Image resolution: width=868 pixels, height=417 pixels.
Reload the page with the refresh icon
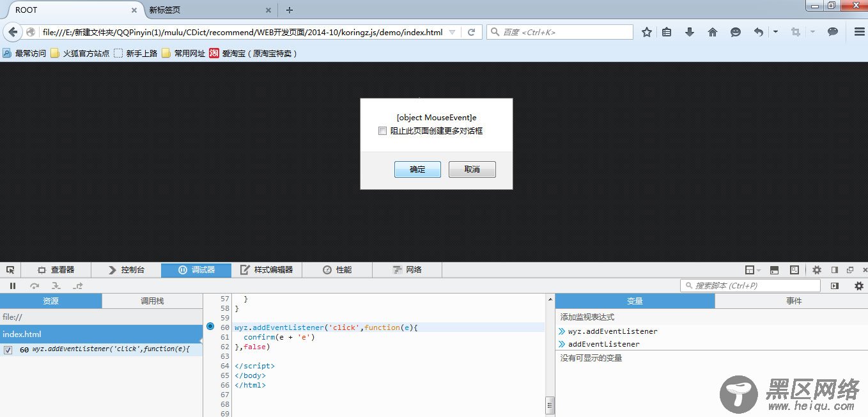[471, 32]
